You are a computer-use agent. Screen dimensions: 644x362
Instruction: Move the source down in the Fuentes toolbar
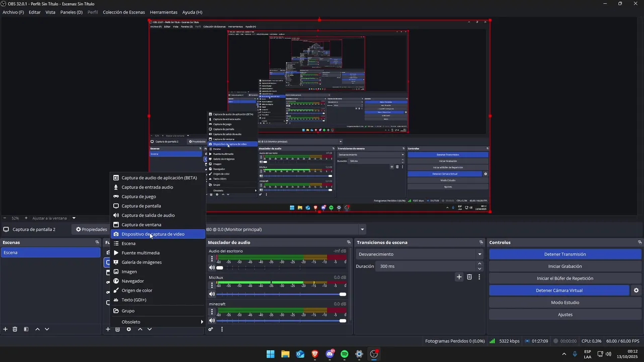(149, 329)
